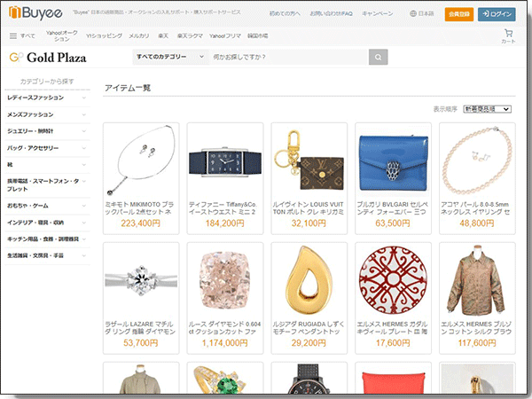
Task: Open the すべて hamburger menu
Action: pyautogui.click(x=22, y=35)
